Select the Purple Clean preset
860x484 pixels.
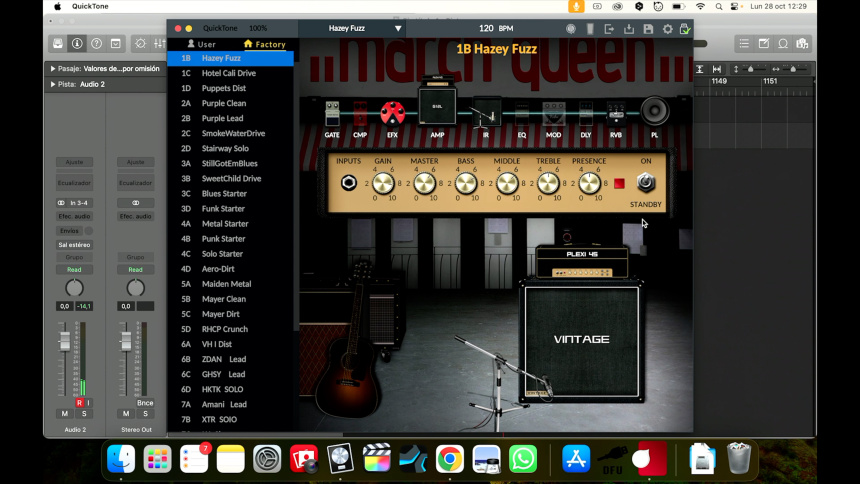coord(224,103)
